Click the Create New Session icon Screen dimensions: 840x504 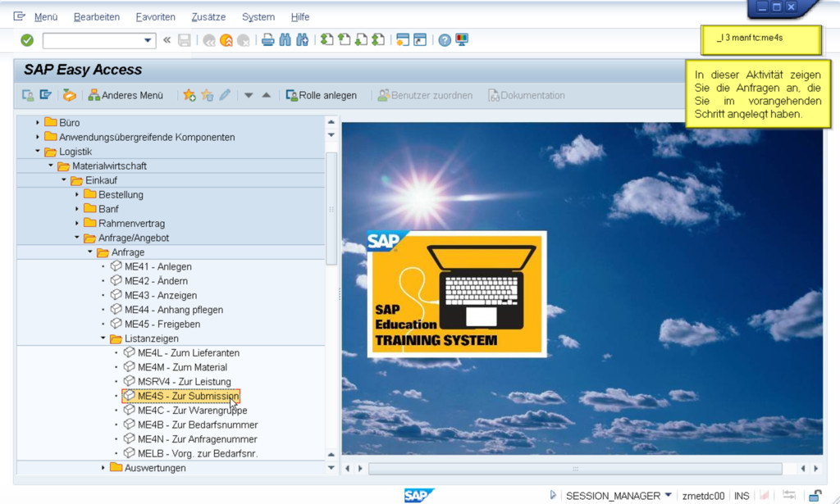click(402, 40)
